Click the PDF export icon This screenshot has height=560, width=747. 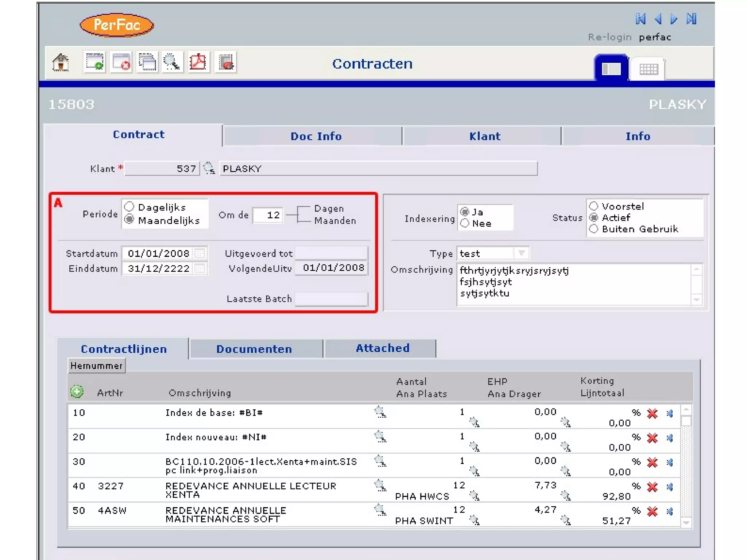198,62
